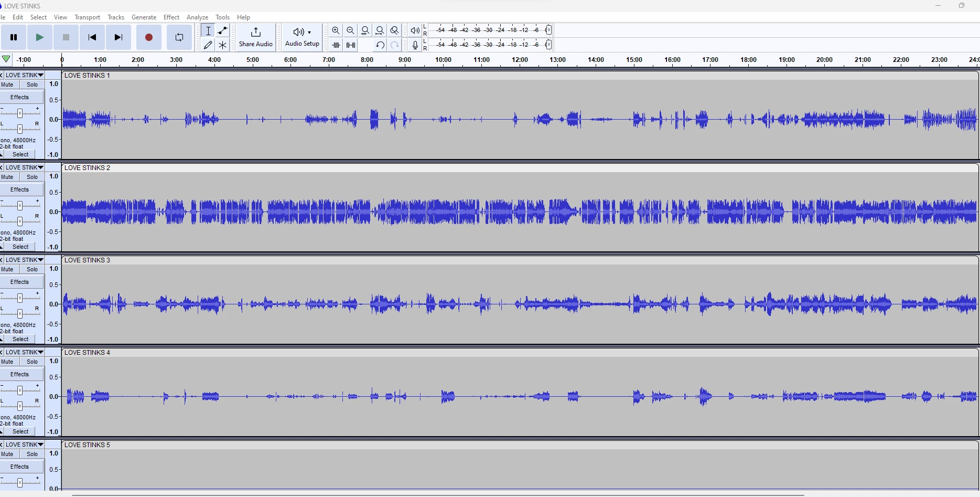
Task: Mute the first LOVE STINKS track
Action: tap(7, 84)
